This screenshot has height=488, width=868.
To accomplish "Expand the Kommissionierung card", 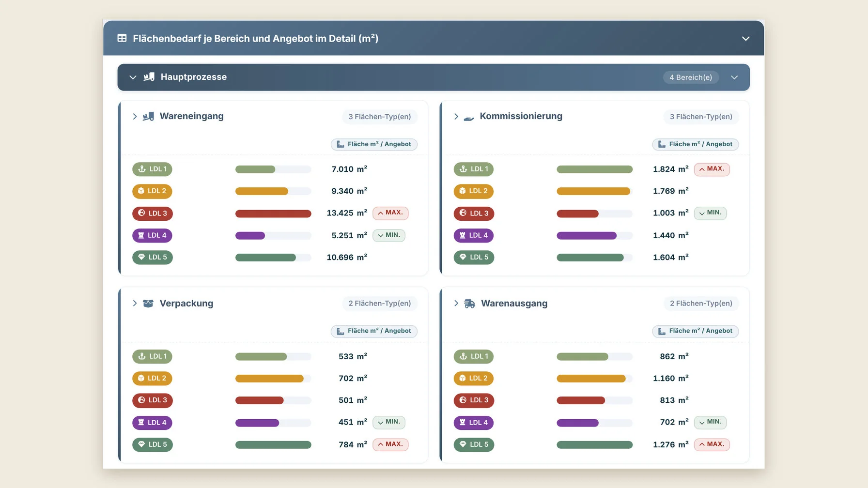I will (456, 117).
